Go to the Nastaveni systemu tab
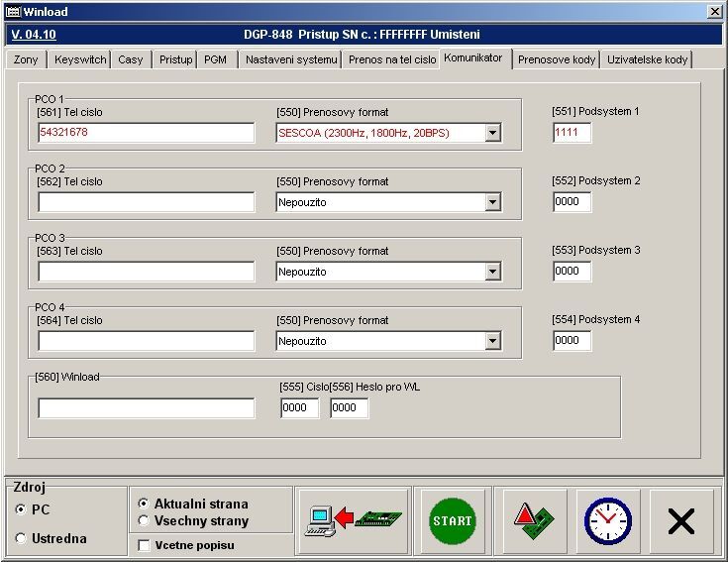The height and width of the screenshot is (562, 728). 290,59
